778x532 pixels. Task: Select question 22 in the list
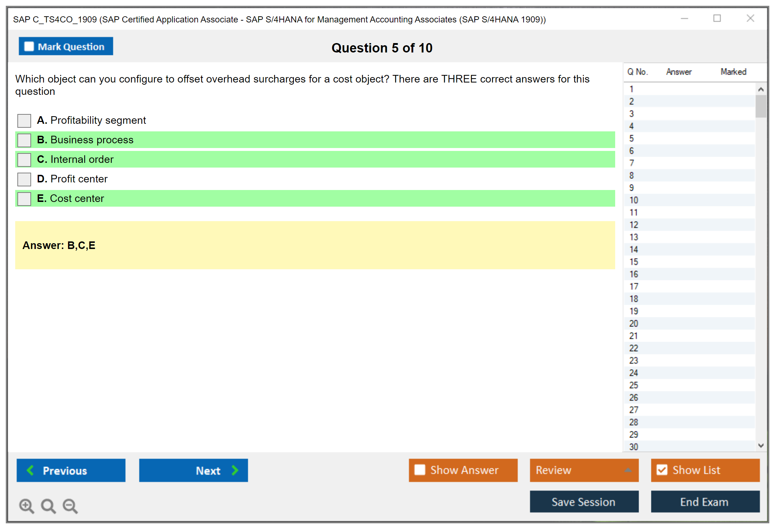coord(634,348)
